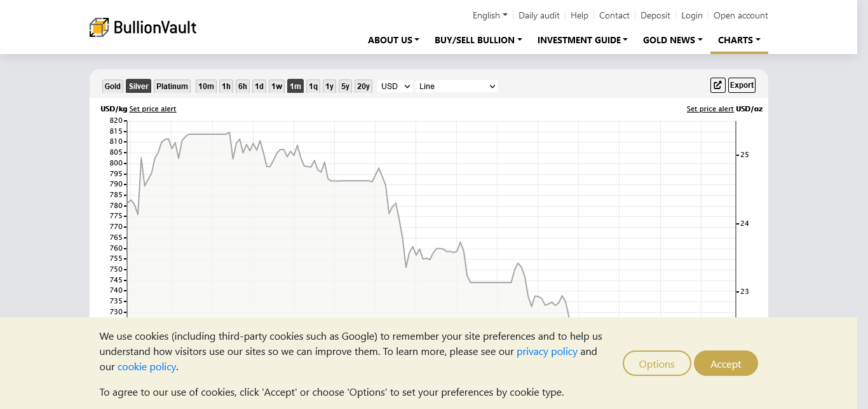Screen dimensions: 868x409
Task: Expand the BUY/SELL BULLION menu
Action: pos(478,40)
